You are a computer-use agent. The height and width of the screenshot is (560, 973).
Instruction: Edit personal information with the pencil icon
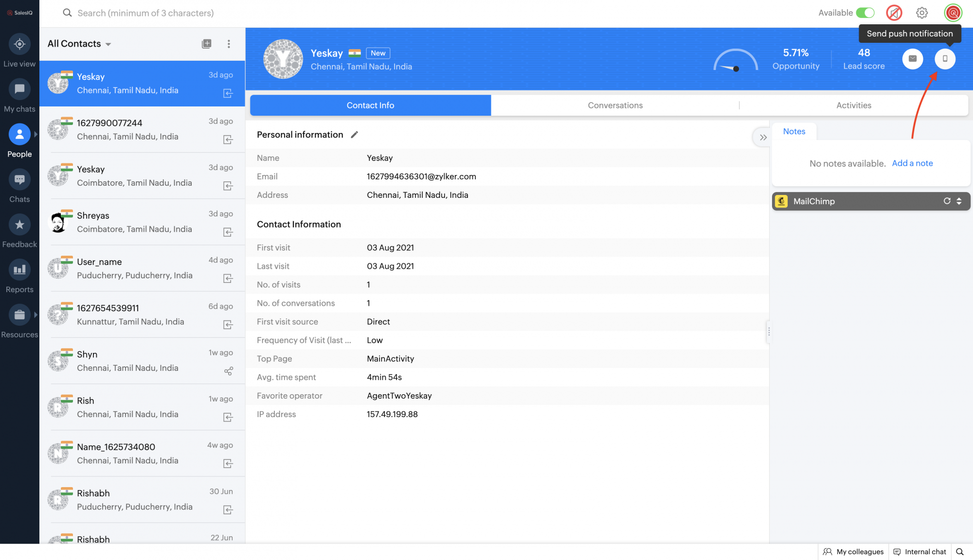[x=354, y=135]
